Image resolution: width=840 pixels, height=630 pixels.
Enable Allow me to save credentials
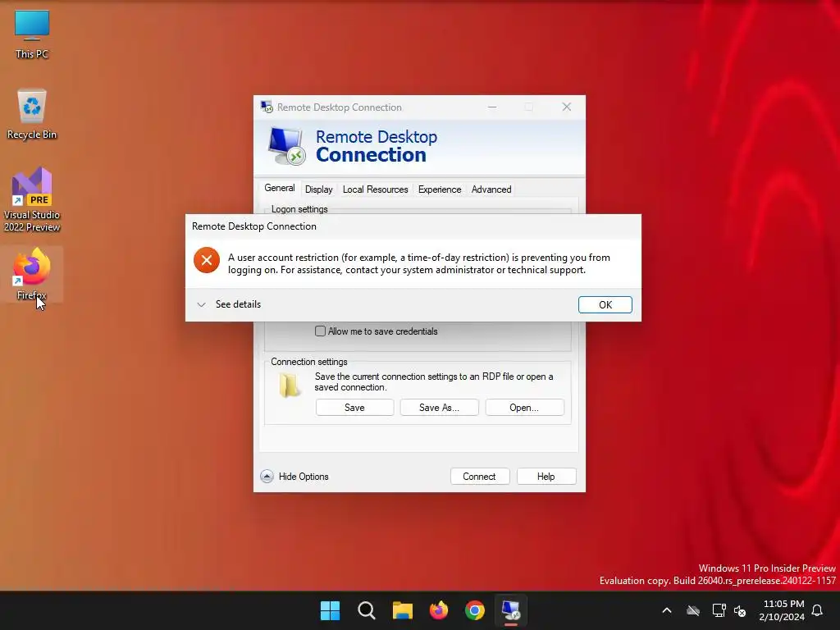click(321, 331)
